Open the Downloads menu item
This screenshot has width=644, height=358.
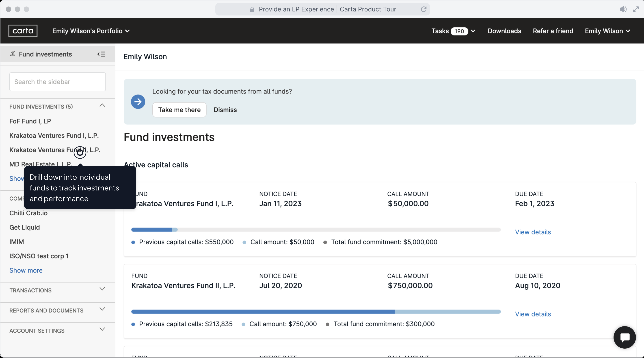tap(504, 31)
